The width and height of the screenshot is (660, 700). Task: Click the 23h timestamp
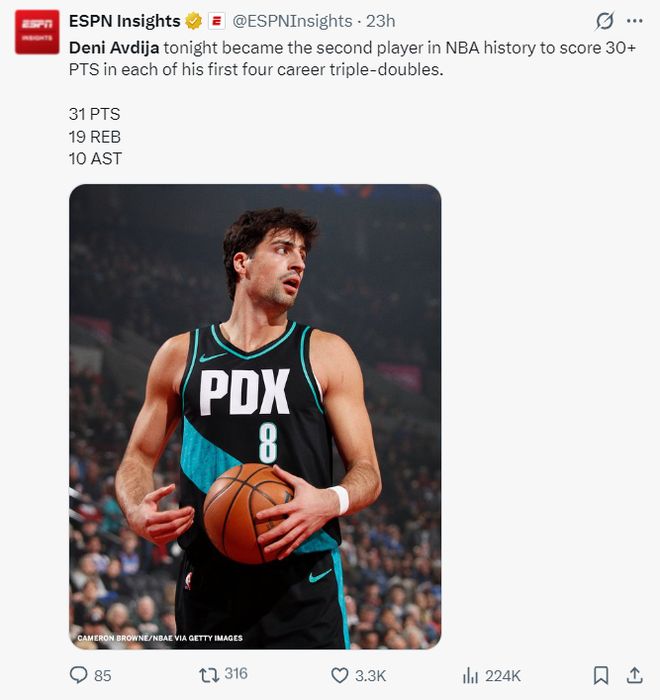click(x=380, y=21)
